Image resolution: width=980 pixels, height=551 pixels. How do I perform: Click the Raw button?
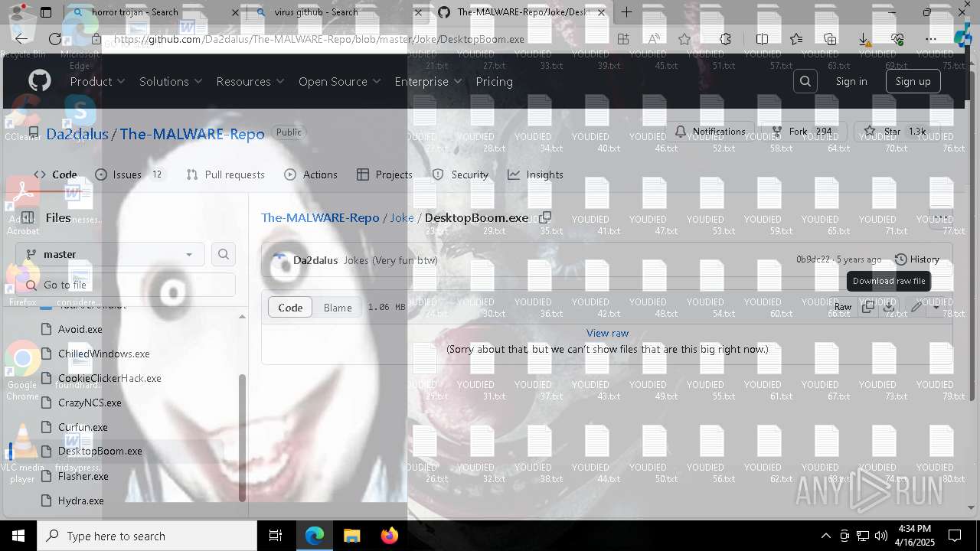(x=843, y=307)
